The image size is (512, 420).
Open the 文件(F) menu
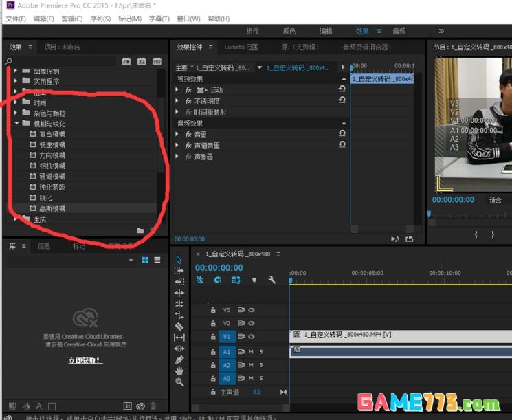click(x=16, y=19)
